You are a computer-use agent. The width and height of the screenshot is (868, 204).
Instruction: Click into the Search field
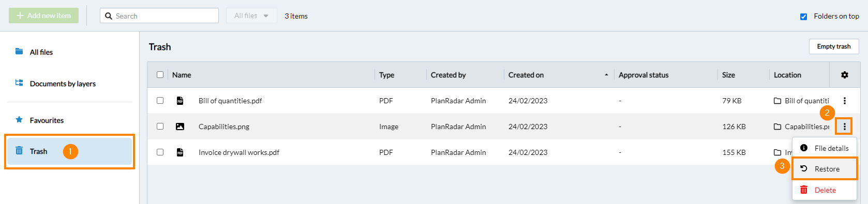point(159,15)
